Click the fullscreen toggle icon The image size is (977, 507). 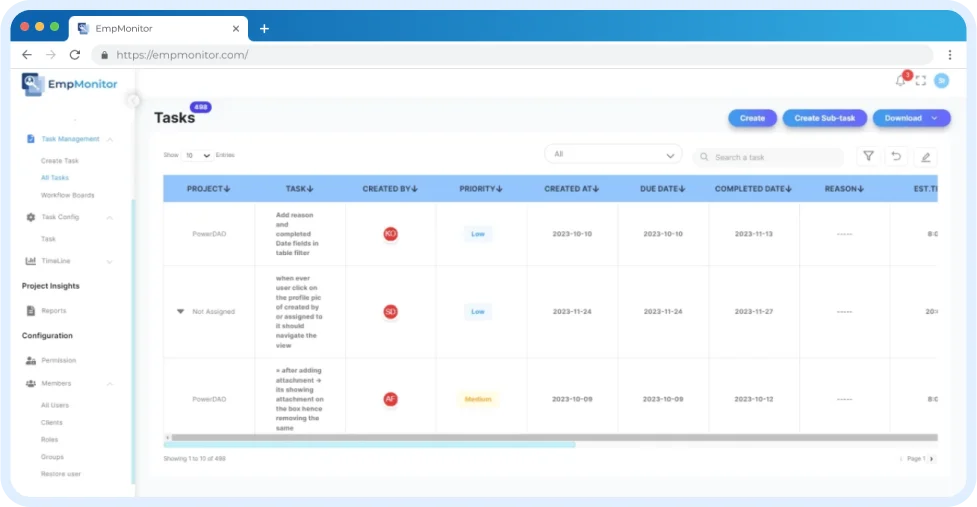tap(921, 81)
